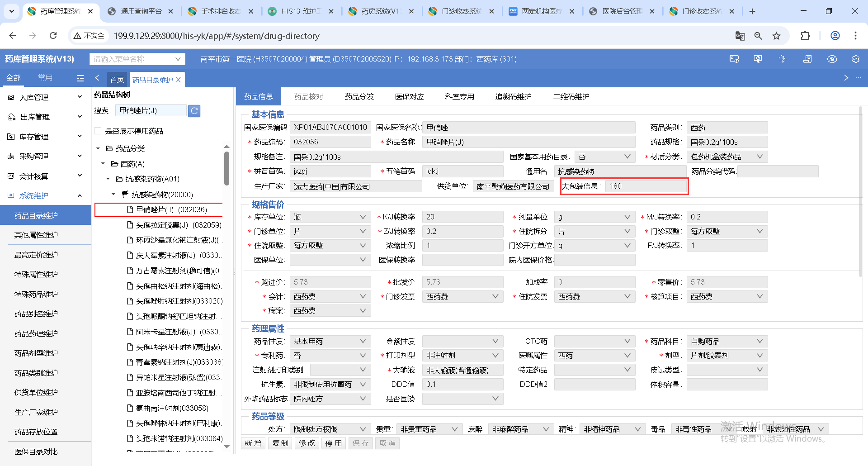Screen dimensions: 868x466
Task: Open the more options ellipsis in tab bar
Action: [859, 78]
